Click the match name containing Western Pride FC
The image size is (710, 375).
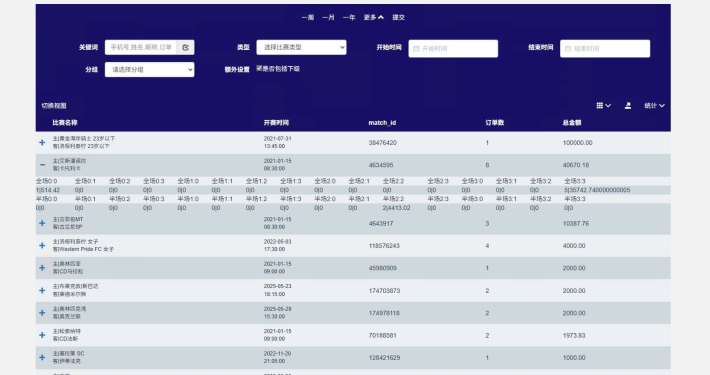tap(83, 245)
